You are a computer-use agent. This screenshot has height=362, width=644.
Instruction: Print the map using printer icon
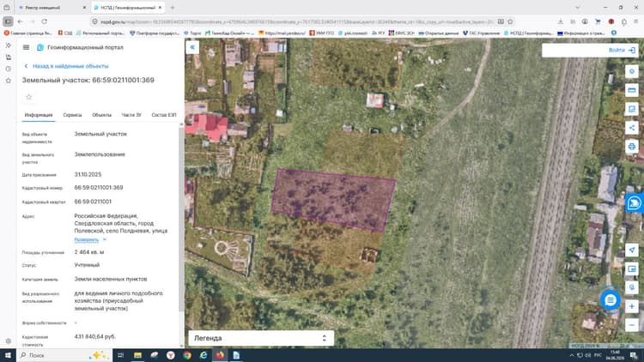[x=632, y=147]
